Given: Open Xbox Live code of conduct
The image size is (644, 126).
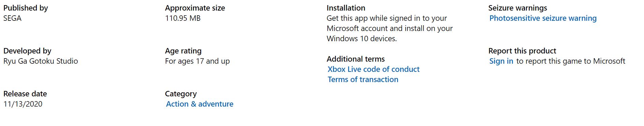Looking at the screenshot, I should tap(374, 69).
